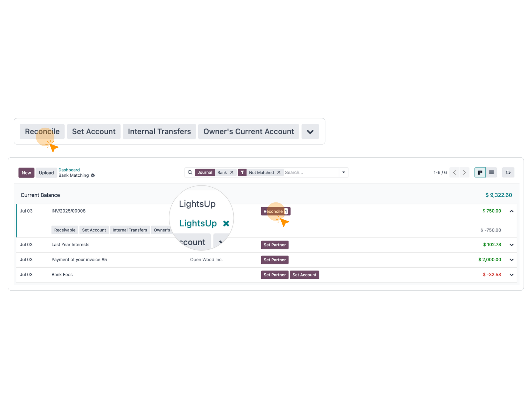Open the chatter messages icon
This screenshot has height=399, width=532.
[x=508, y=172]
